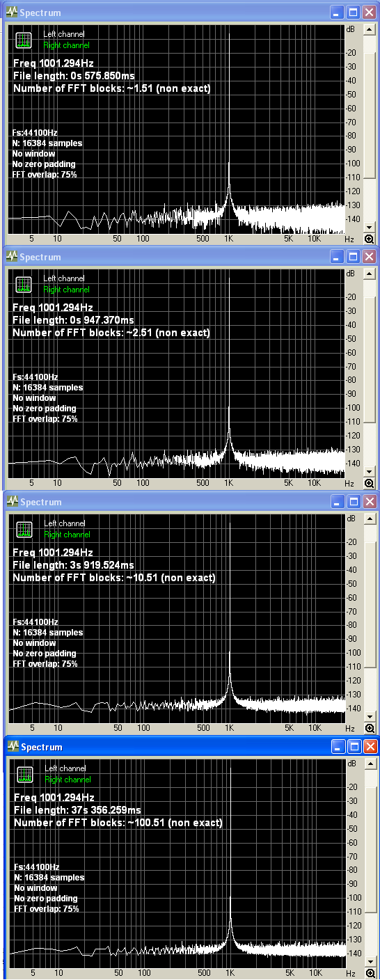Click the green spectrum graph icon in the 37s 356.259ms window

tap(24, 775)
